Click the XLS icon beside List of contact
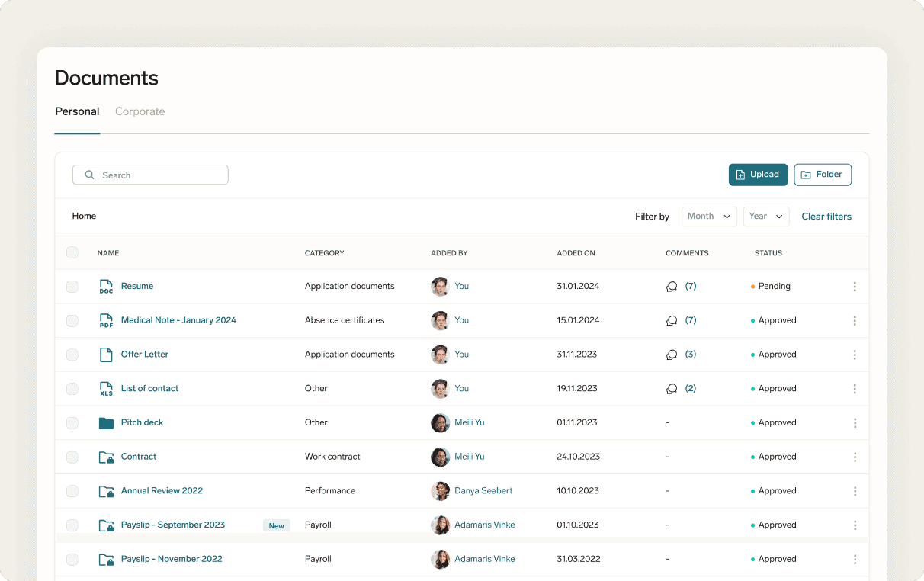Image resolution: width=924 pixels, height=581 pixels. [106, 389]
